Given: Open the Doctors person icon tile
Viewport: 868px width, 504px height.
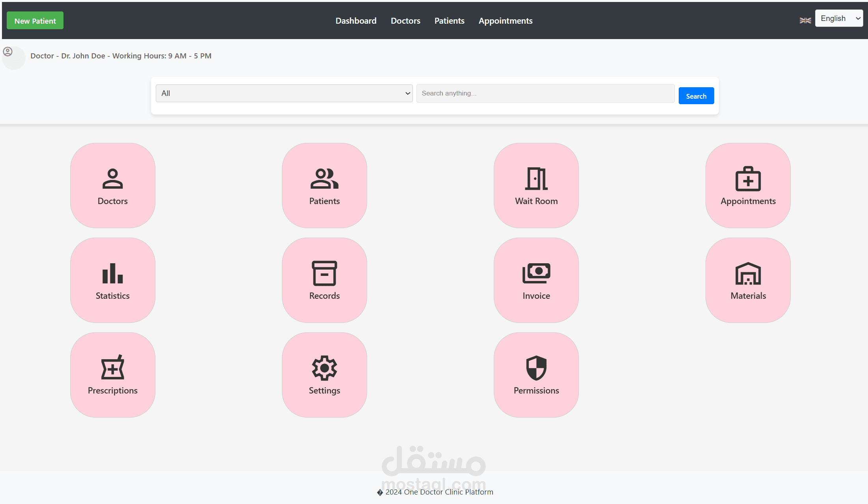Looking at the screenshot, I should click(x=113, y=185).
